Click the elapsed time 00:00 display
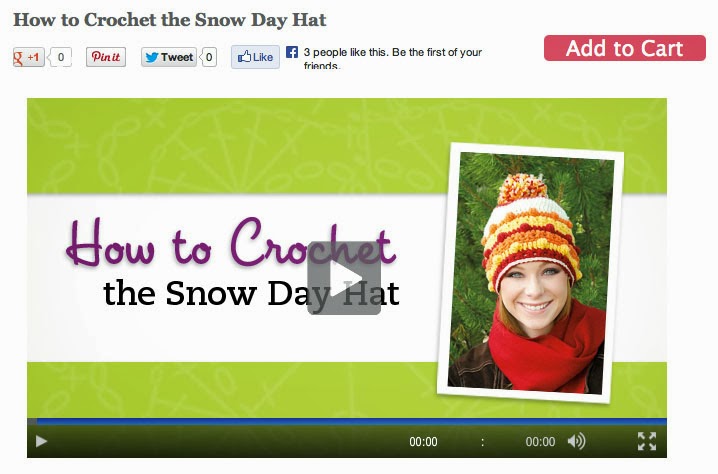The width and height of the screenshot is (718, 474). 423,442
